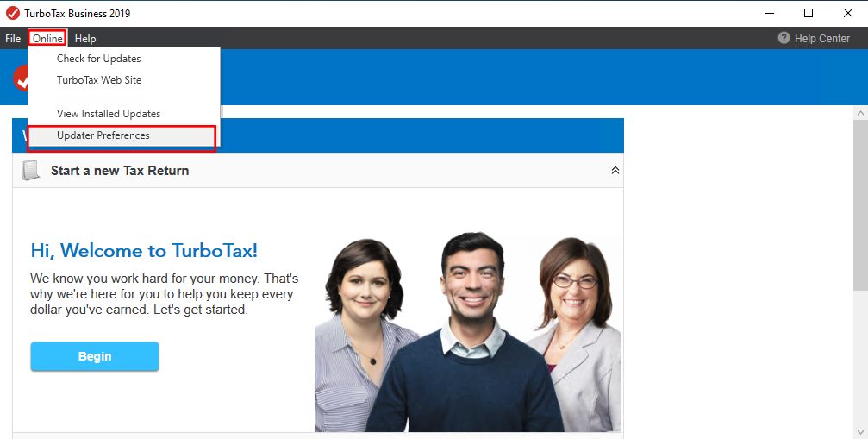This screenshot has width=868, height=439.
Task: Open the Help menu
Action: [x=85, y=39]
